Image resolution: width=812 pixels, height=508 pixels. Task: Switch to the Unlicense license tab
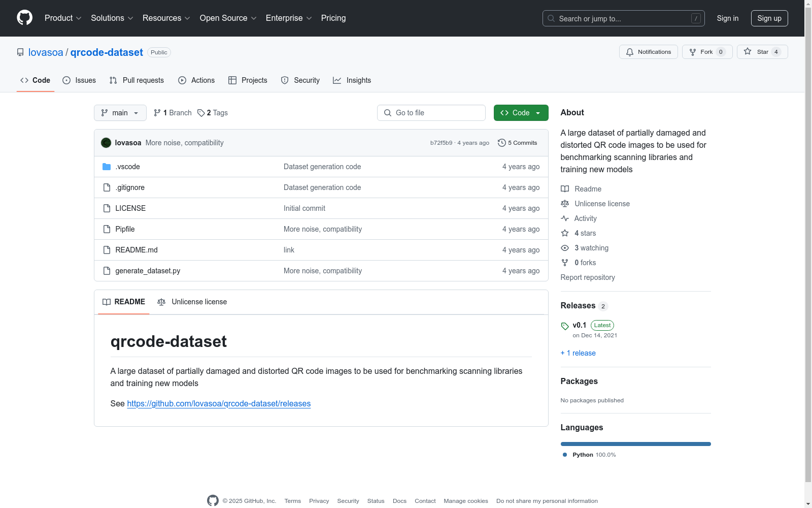pos(192,302)
